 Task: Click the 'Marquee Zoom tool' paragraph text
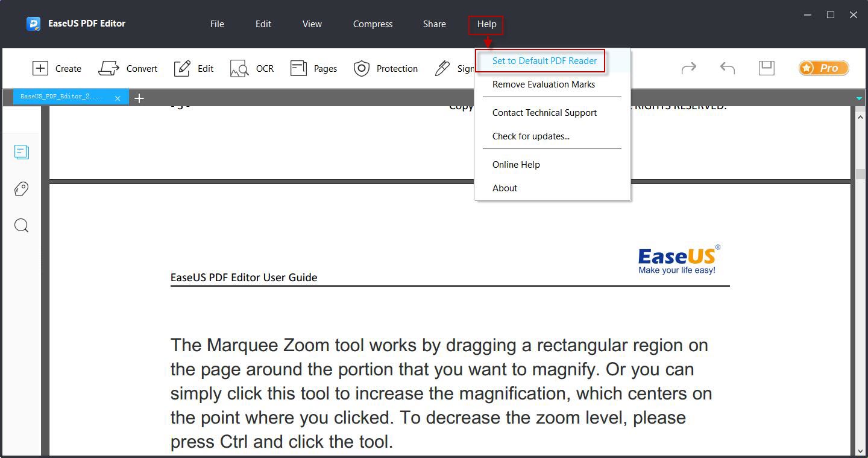pyautogui.click(x=441, y=393)
